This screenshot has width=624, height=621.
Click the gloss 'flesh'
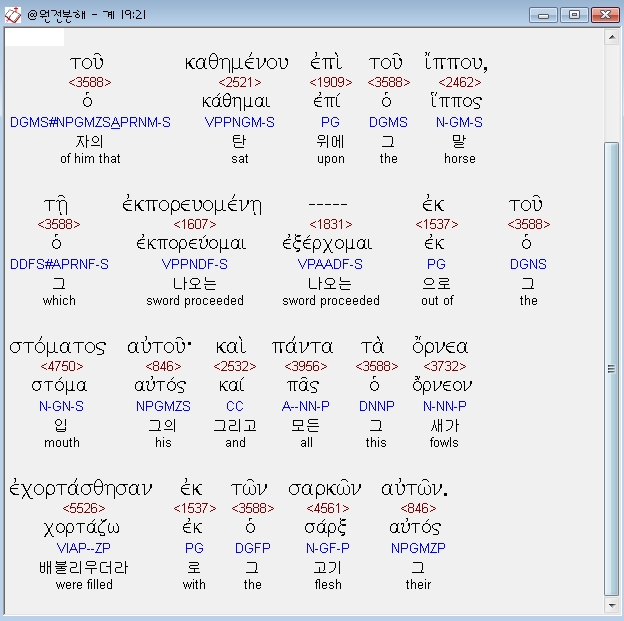[x=328, y=585]
